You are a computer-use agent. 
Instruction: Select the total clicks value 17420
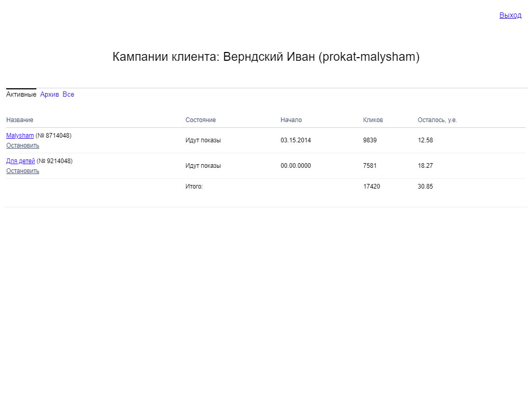[x=371, y=187]
